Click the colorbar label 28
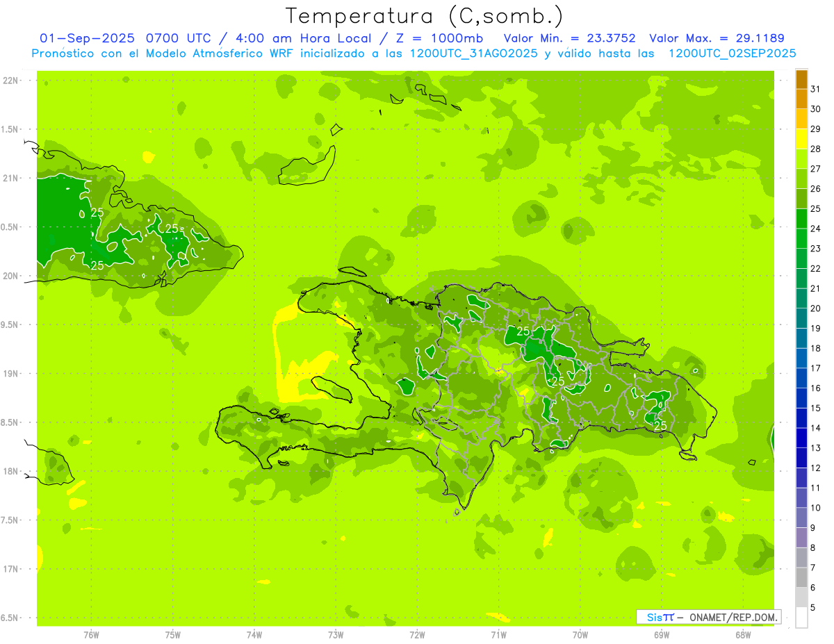The image size is (834, 644). click(x=816, y=149)
